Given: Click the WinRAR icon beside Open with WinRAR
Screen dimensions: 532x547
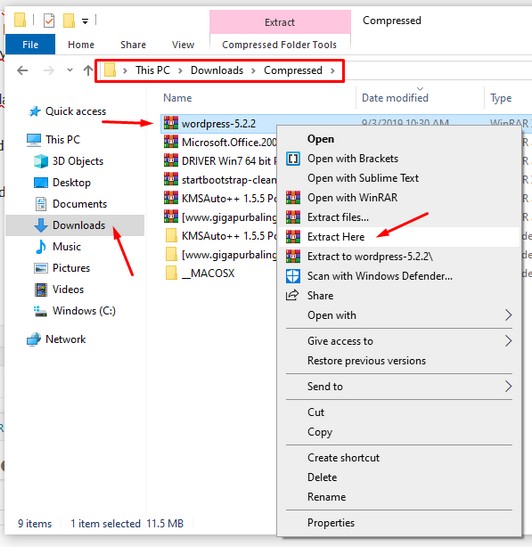Looking at the screenshot, I should click(x=293, y=198).
